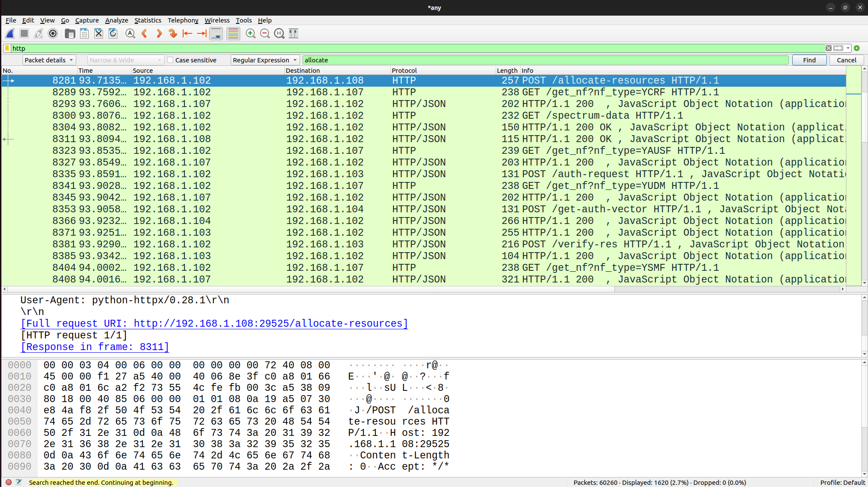Select packet 8404 GET nf_type=YSMF
Image resolution: width=868 pixels, height=487 pixels.
(424, 268)
